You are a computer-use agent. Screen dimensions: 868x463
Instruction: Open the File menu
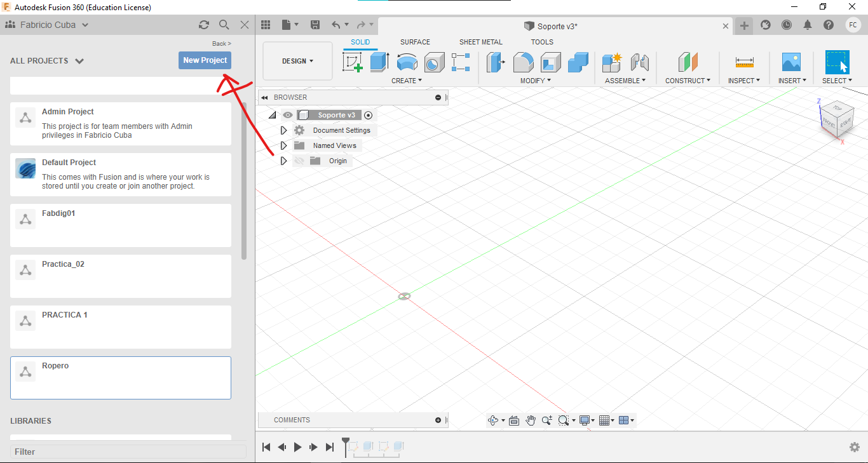[290, 25]
